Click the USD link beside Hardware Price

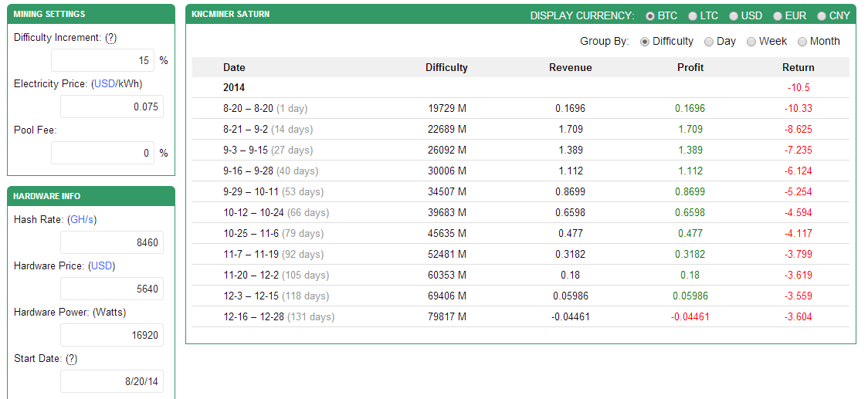pyautogui.click(x=101, y=265)
